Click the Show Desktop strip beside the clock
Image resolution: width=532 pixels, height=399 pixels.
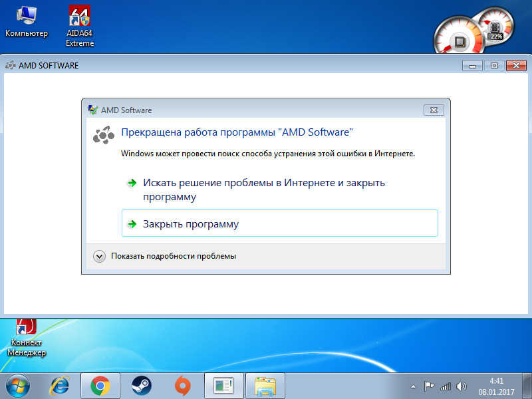click(527, 386)
